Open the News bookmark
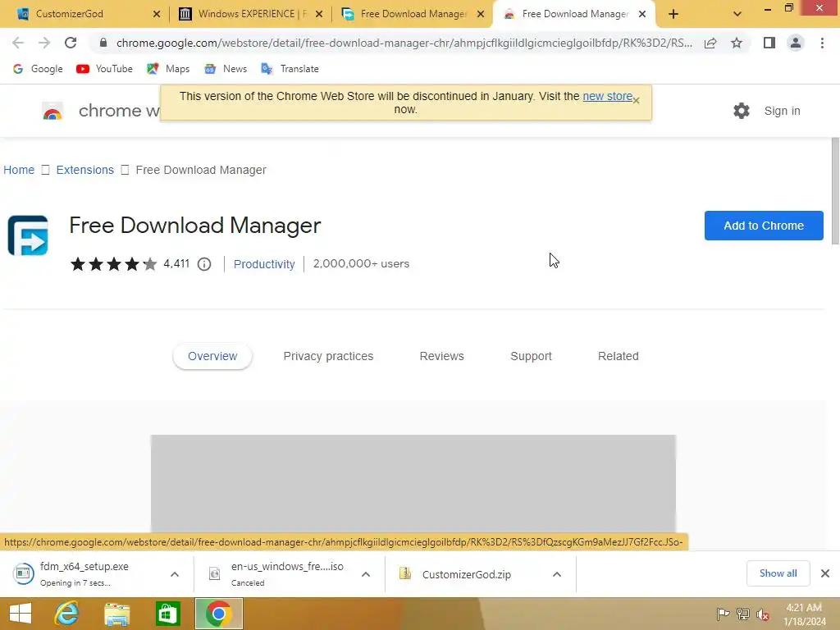This screenshot has height=630, width=840. tap(226, 69)
